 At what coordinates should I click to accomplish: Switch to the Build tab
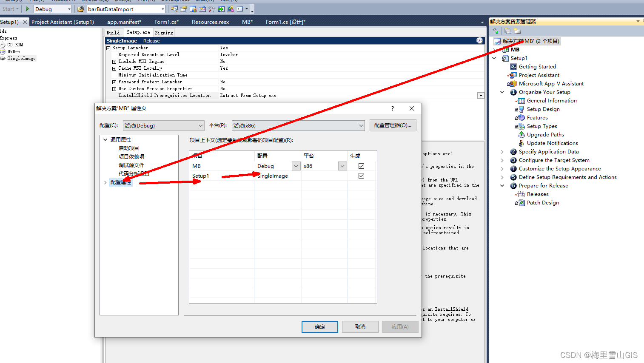coord(113,32)
